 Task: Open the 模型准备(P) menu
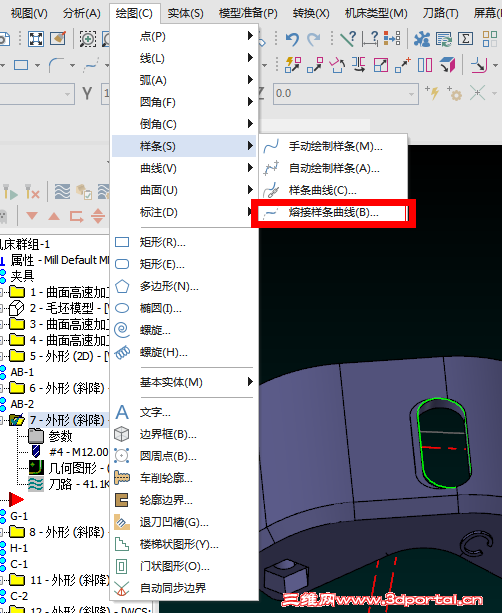click(248, 13)
